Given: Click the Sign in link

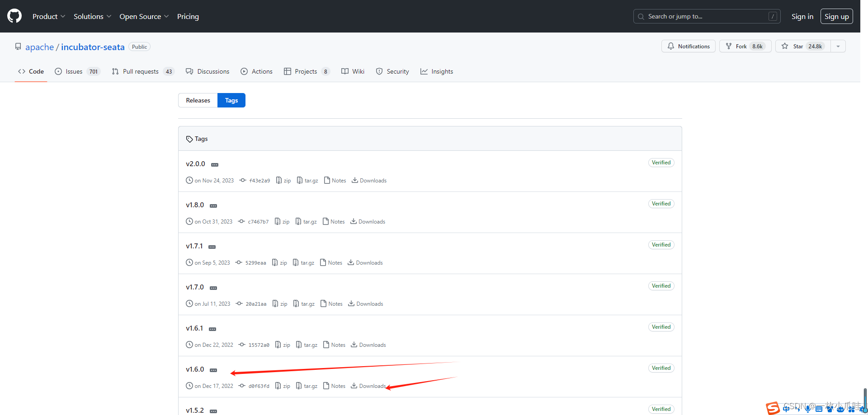Looking at the screenshot, I should pyautogui.click(x=802, y=16).
